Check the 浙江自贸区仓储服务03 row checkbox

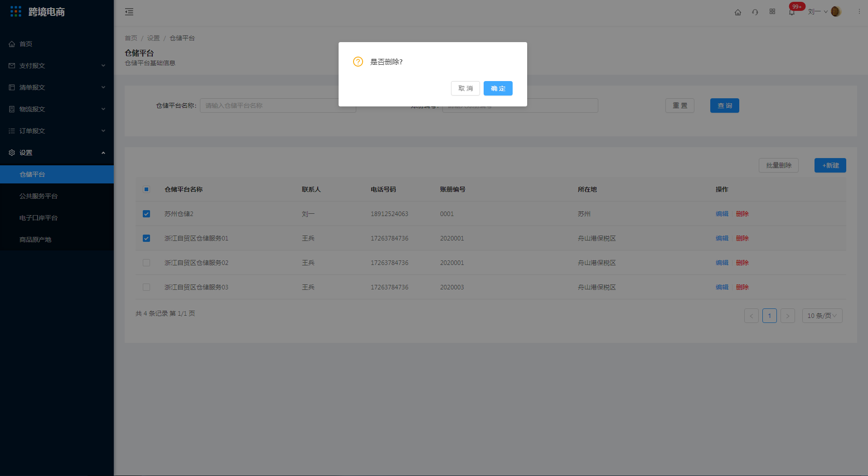(146, 287)
